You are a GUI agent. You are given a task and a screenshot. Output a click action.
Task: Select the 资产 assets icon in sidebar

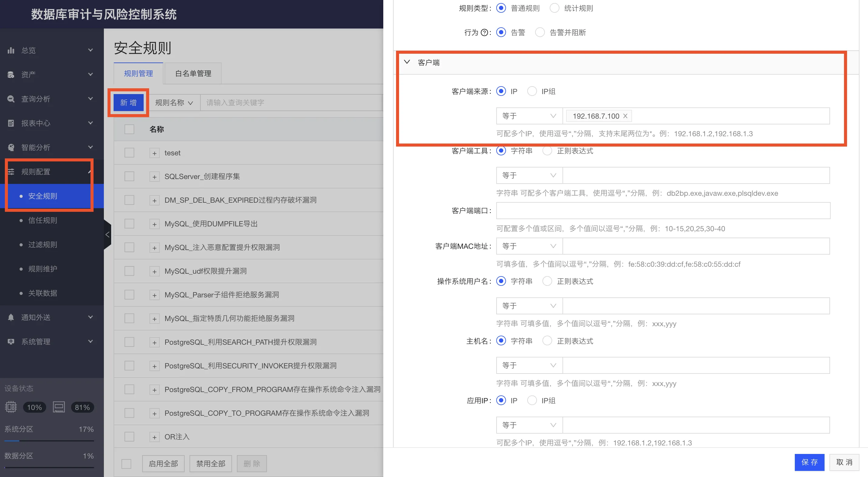point(11,74)
